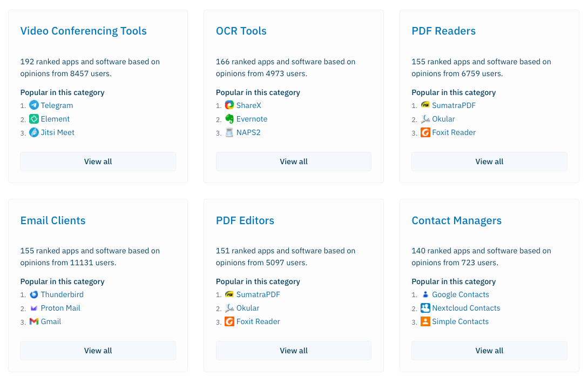View all Video Conferencing Tools
This screenshot has width=588, height=383.
point(98,162)
